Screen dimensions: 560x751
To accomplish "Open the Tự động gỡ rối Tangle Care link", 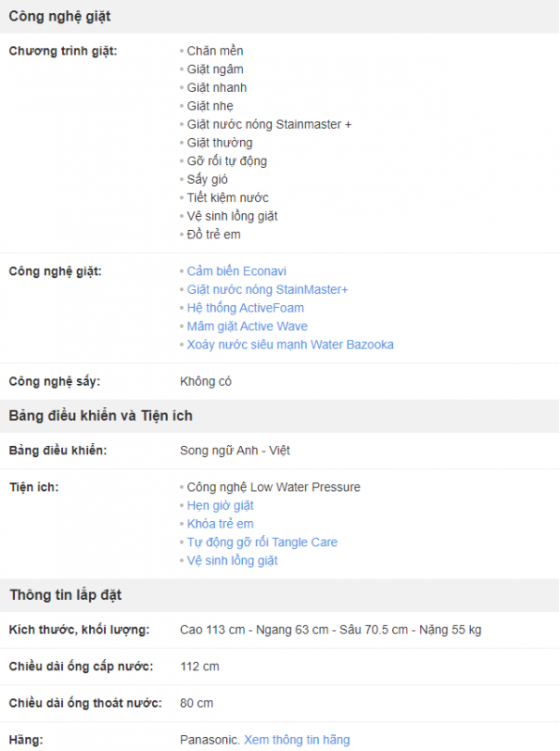I will (262, 543).
